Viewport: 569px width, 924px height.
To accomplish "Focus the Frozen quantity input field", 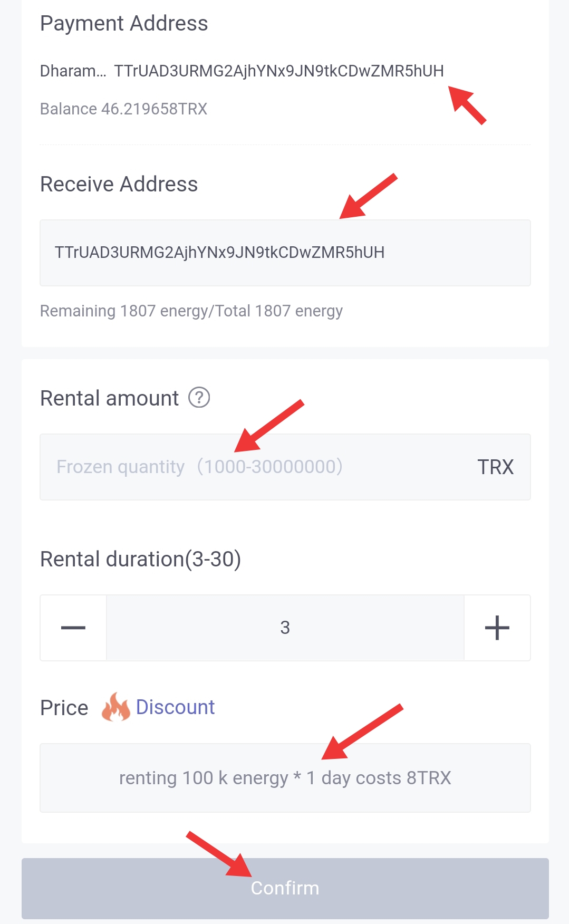I will click(x=285, y=467).
